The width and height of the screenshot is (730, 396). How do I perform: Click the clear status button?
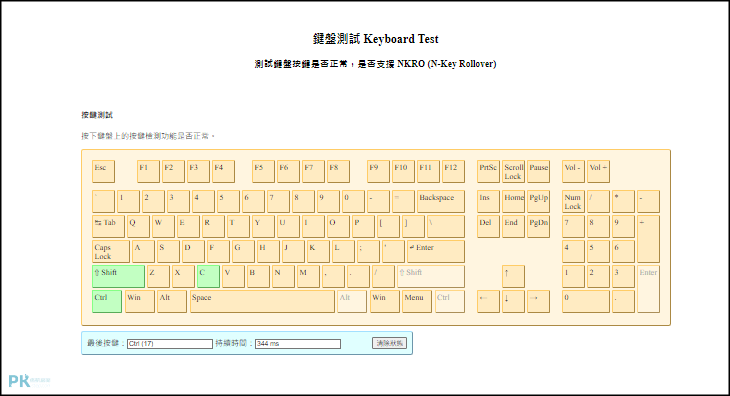pos(390,343)
